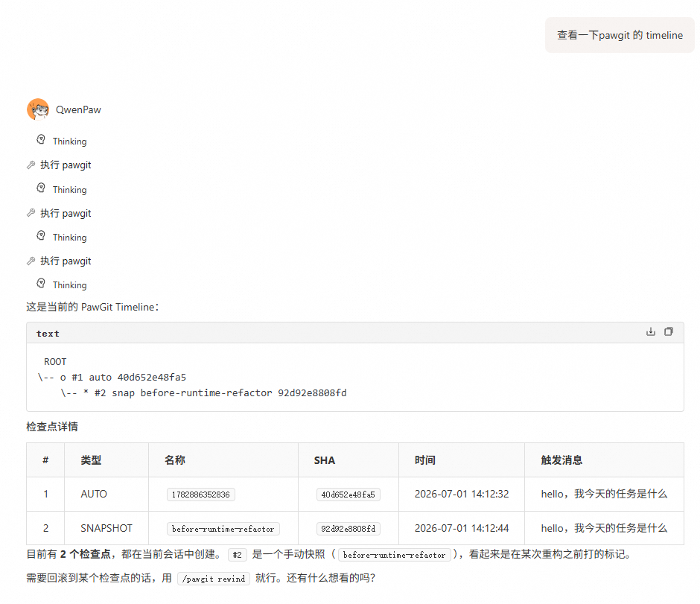Screen dimensions: 700x604
Task: Click the text language label of the code block
Action: (48, 334)
